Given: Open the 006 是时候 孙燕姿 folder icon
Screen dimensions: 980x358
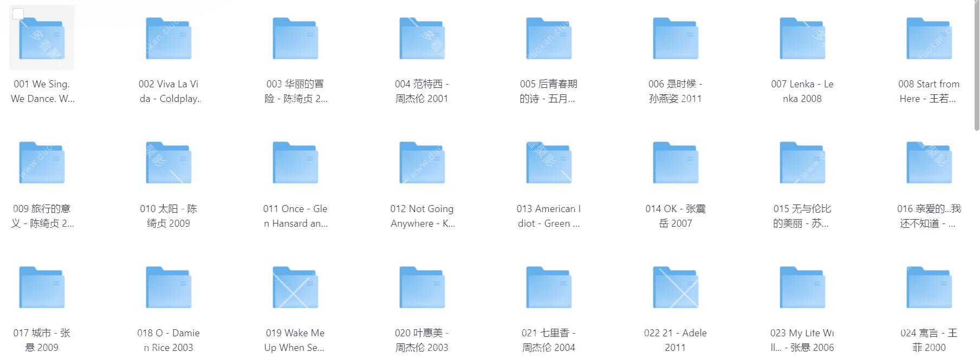Looking at the screenshot, I should pos(676,39).
